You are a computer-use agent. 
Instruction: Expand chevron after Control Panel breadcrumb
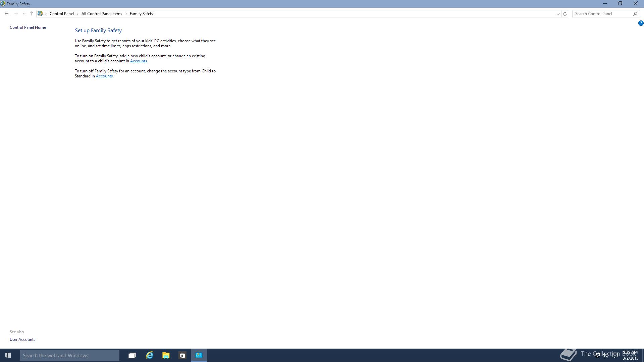[x=78, y=14]
